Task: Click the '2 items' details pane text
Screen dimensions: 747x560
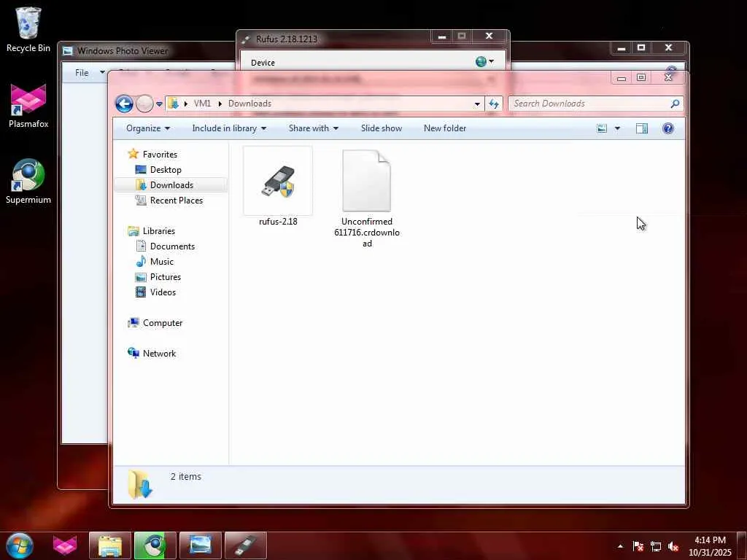Action: click(x=186, y=477)
